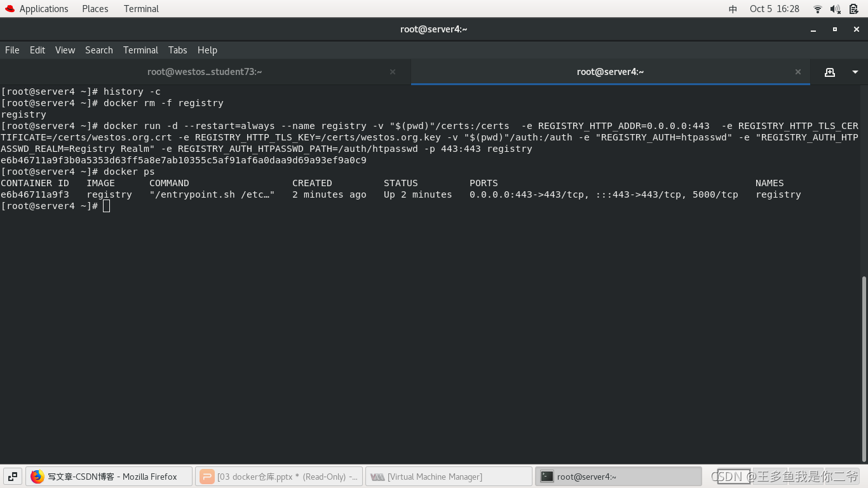Viewport: 868px width, 488px height.
Task: Open the Edit menu
Action: tap(37, 50)
